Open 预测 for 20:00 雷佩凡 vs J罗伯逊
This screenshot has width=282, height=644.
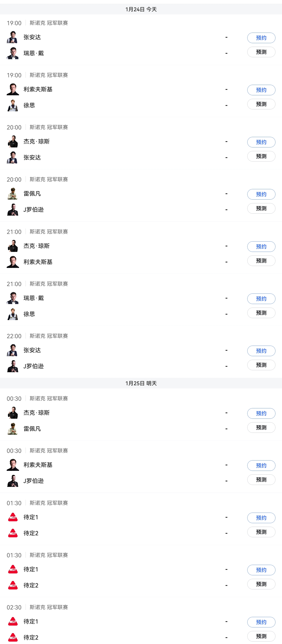(x=261, y=209)
